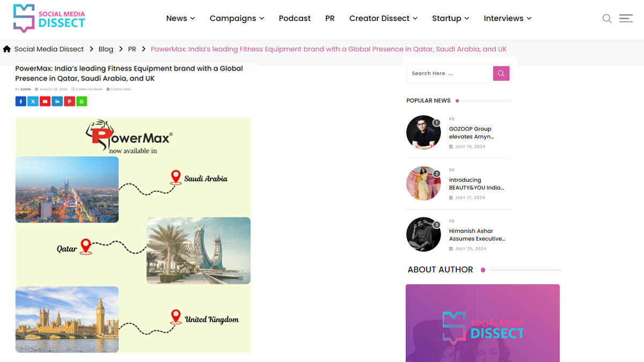Screen dimensions: 644x362
Task: Open Introducing BEAUTY&YOU India article
Action: (x=477, y=184)
